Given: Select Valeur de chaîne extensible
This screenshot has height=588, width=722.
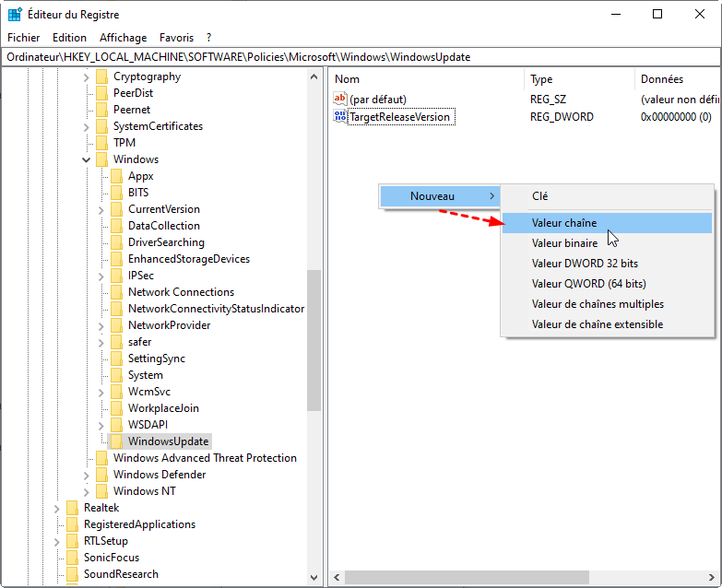Looking at the screenshot, I should point(607,324).
